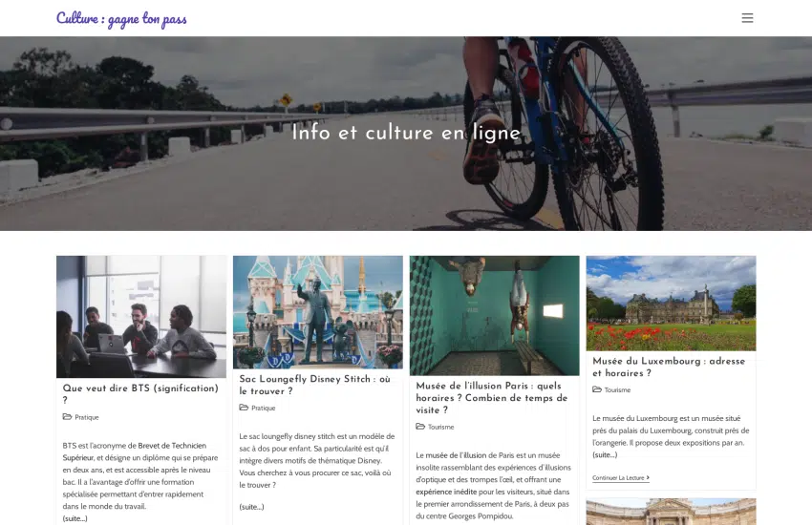The height and width of the screenshot is (525, 812).
Task: Click the upside-down illusion room thumbnail
Action: click(495, 316)
